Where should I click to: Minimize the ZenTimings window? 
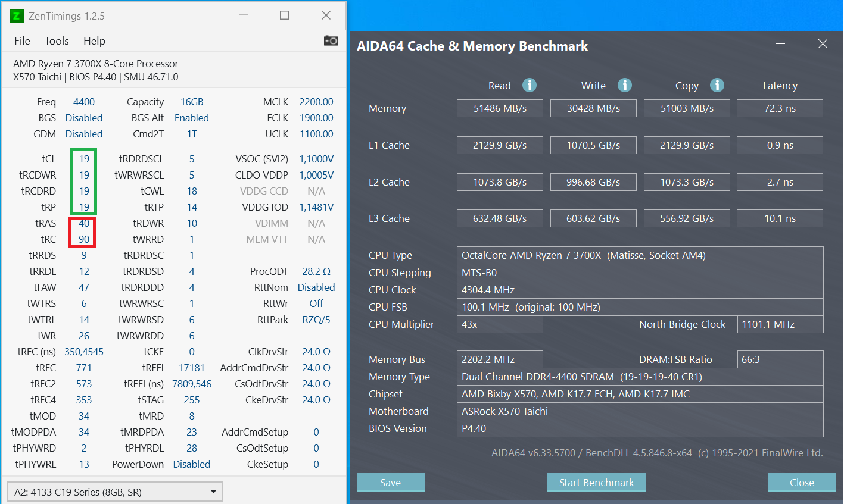coord(244,15)
